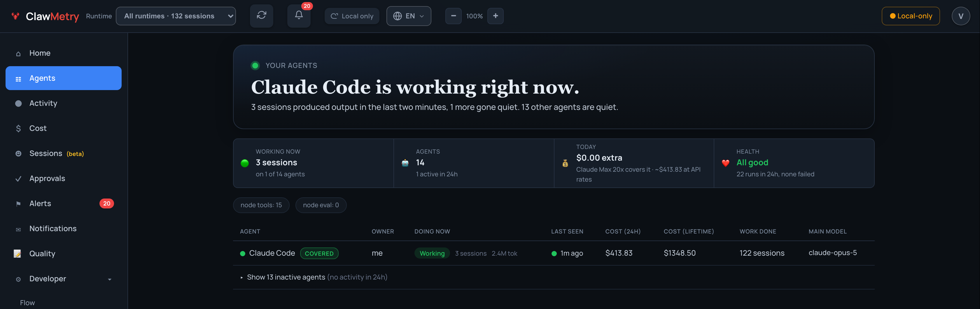Click the Home house icon
This screenshot has width=980, height=309.
18,54
